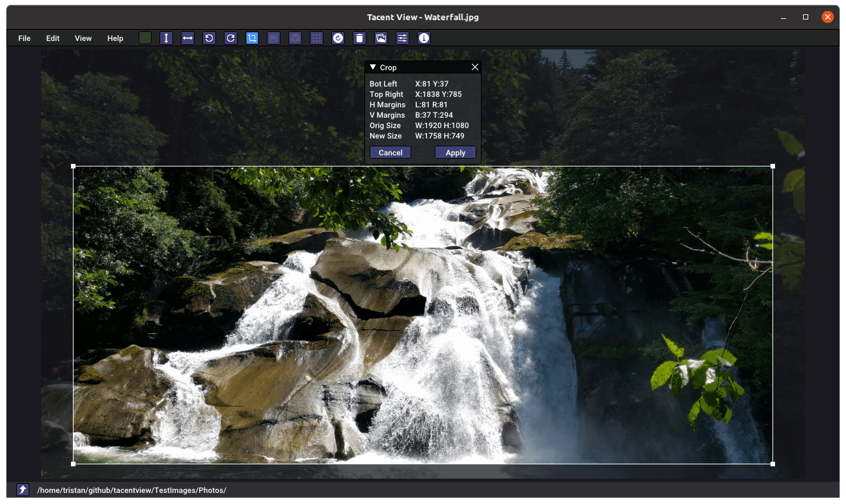Cancel the crop operation
846x504 pixels.
point(390,153)
